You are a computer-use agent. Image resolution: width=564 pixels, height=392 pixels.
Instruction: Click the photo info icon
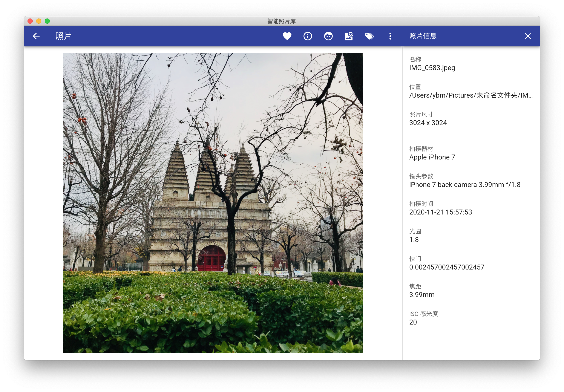click(x=308, y=36)
